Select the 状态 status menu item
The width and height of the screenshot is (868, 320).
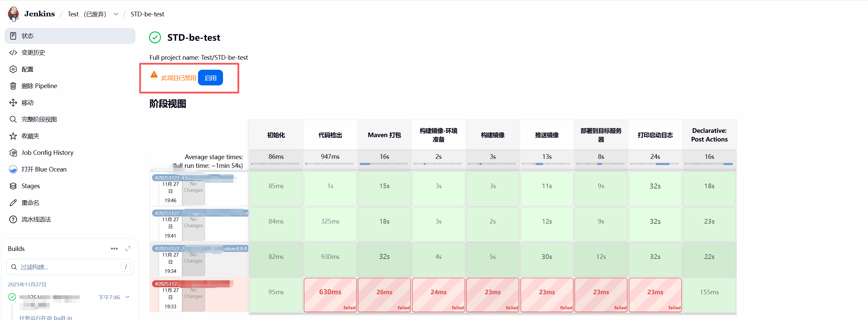(x=27, y=36)
